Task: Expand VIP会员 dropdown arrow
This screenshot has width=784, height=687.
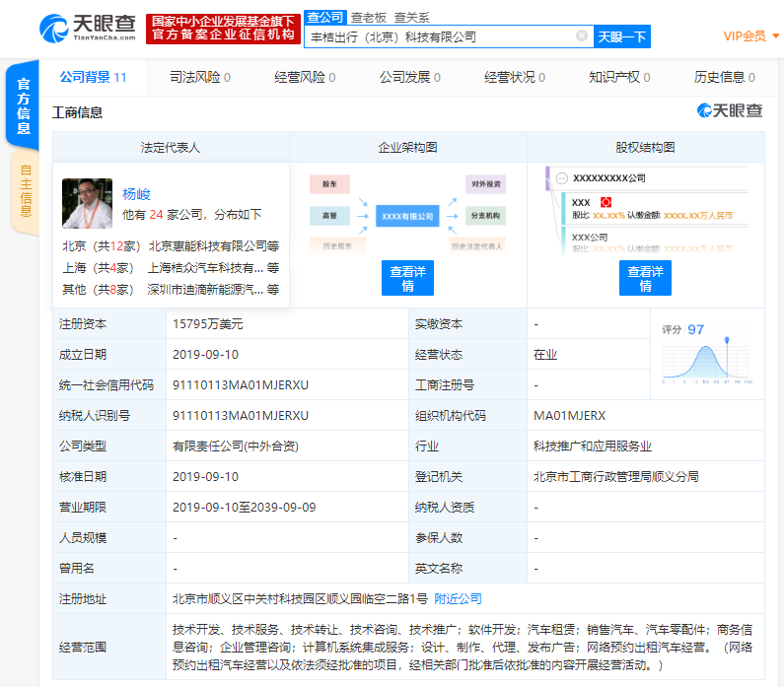Action: (x=775, y=35)
